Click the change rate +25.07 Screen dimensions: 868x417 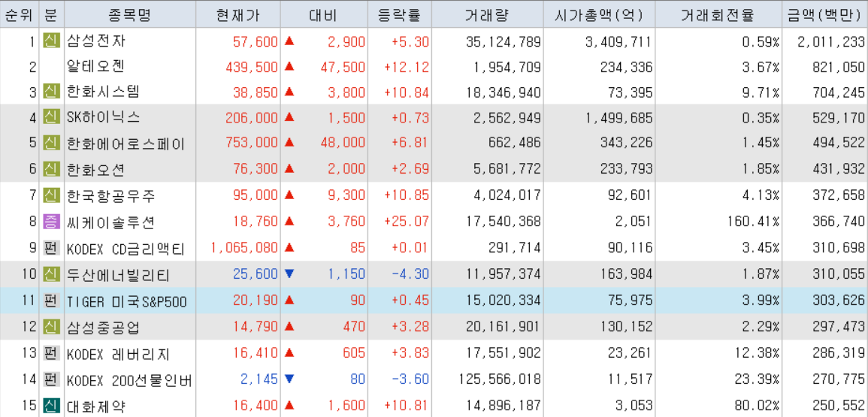(407, 222)
